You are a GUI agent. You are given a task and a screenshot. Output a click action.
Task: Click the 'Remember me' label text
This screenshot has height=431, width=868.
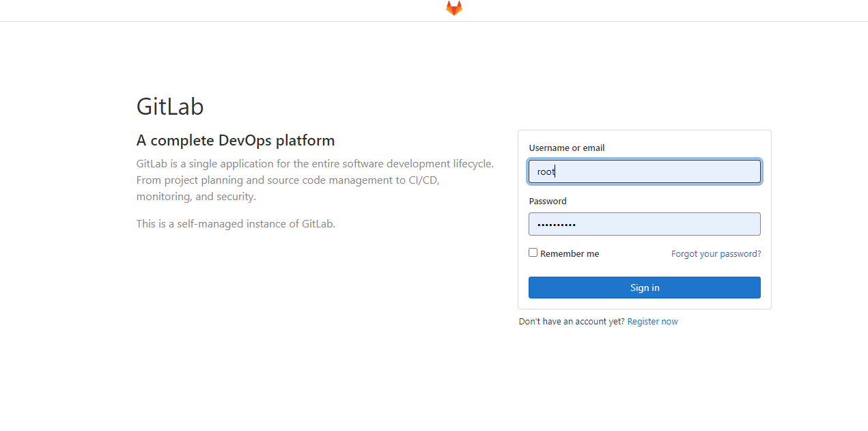pyautogui.click(x=570, y=254)
